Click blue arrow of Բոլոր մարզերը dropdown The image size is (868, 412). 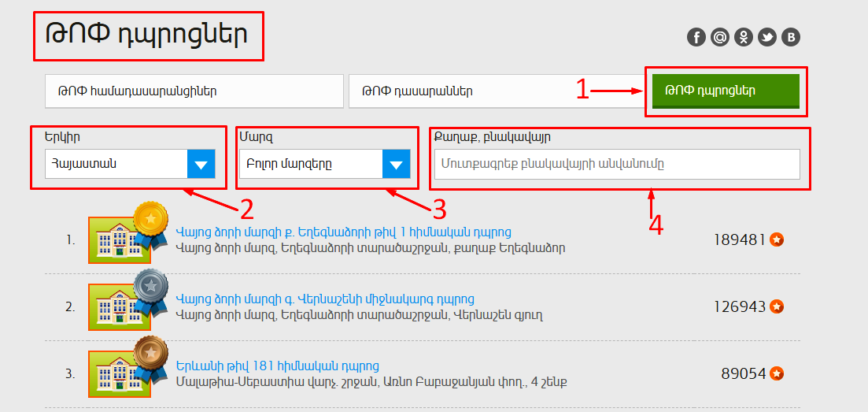(396, 164)
